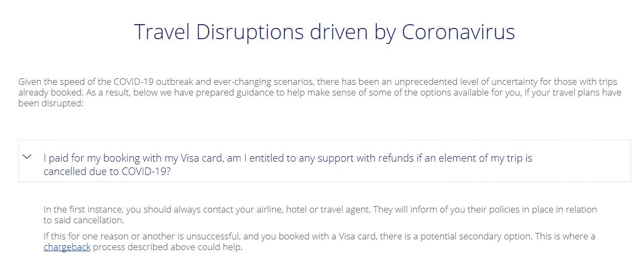Viewport: 644px width, 270px height.
Task: Click intro line starting "already booked. As a result"
Action: (x=319, y=93)
